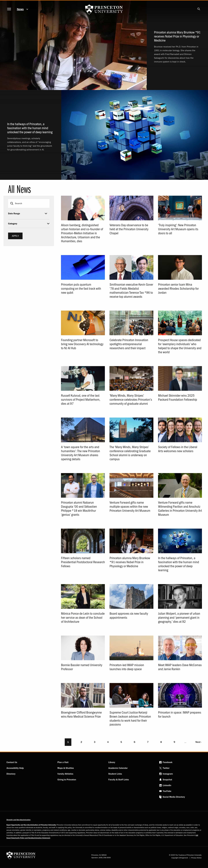
Task: Click the YouTube icon in footer
Action: [x=160, y=791]
